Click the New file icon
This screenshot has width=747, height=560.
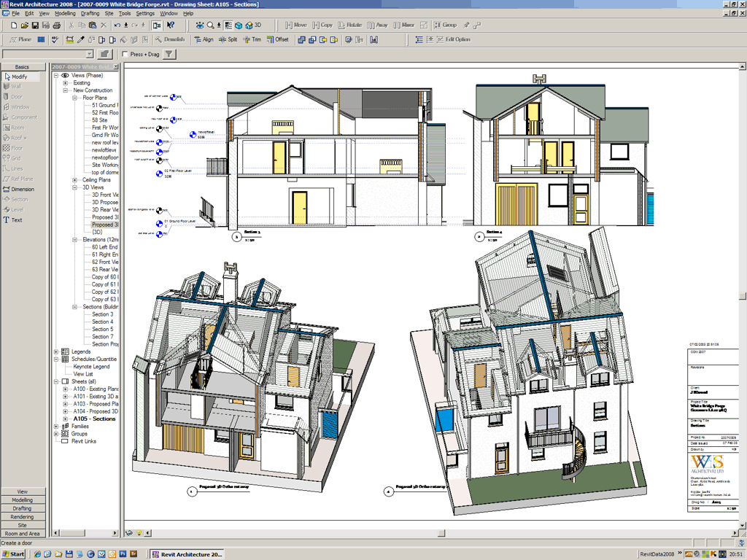click(x=14, y=26)
